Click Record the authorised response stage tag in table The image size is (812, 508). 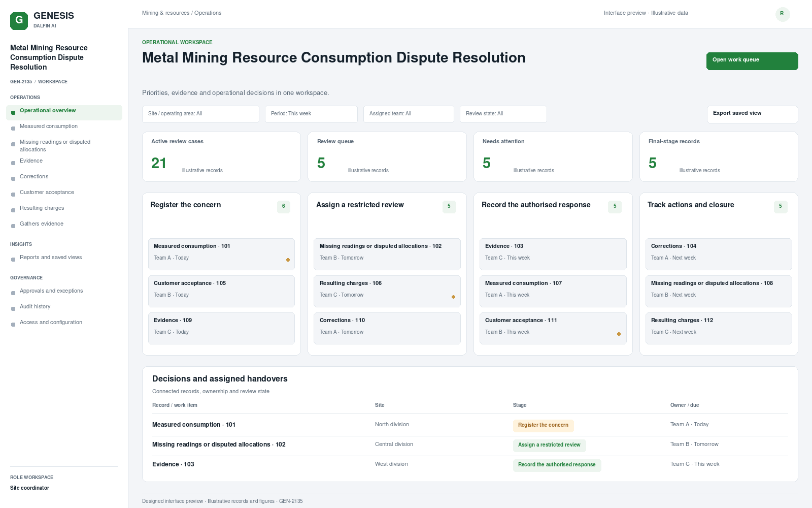[x=557, y=465]
